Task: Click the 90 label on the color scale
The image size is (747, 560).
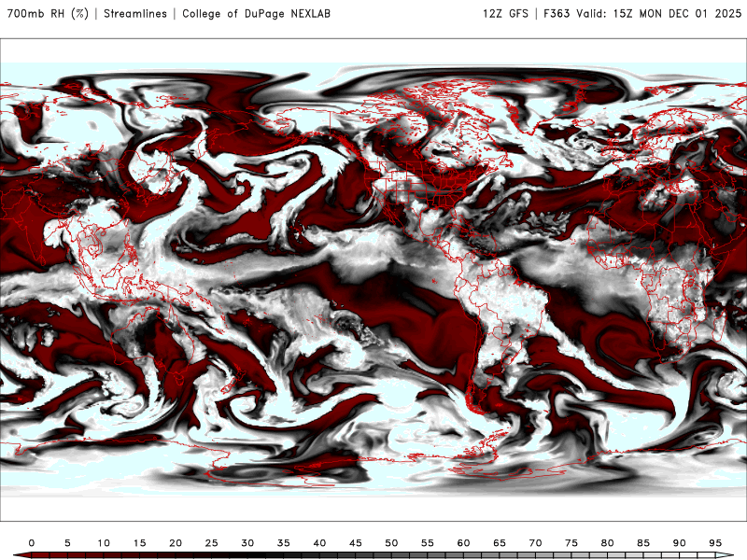Action: click(x=680, y=543)
